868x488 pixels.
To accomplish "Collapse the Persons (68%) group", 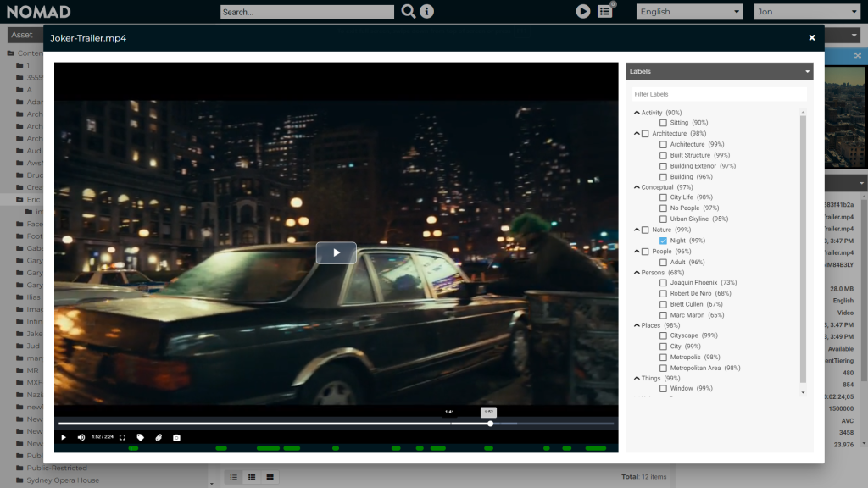I will pos(637,272).
